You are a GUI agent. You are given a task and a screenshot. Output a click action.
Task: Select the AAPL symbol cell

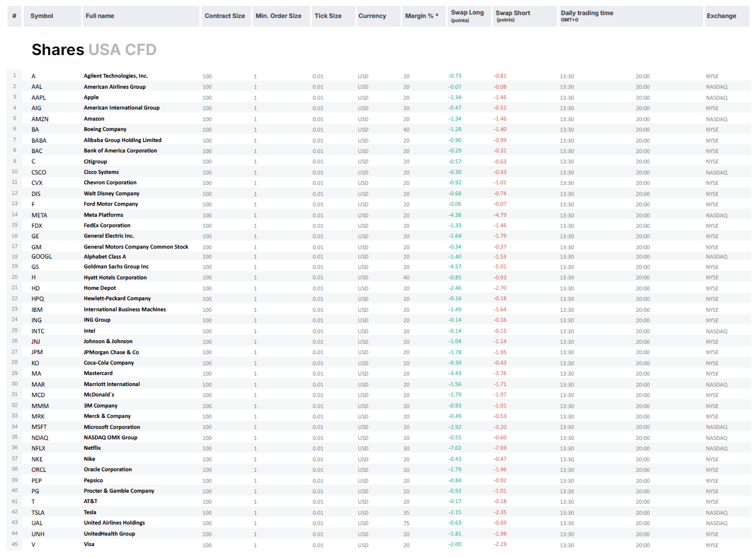pos(38,98)
